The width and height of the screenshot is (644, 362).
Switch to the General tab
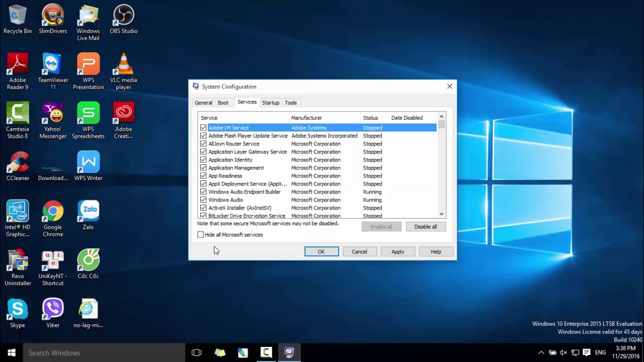(203, 103)
